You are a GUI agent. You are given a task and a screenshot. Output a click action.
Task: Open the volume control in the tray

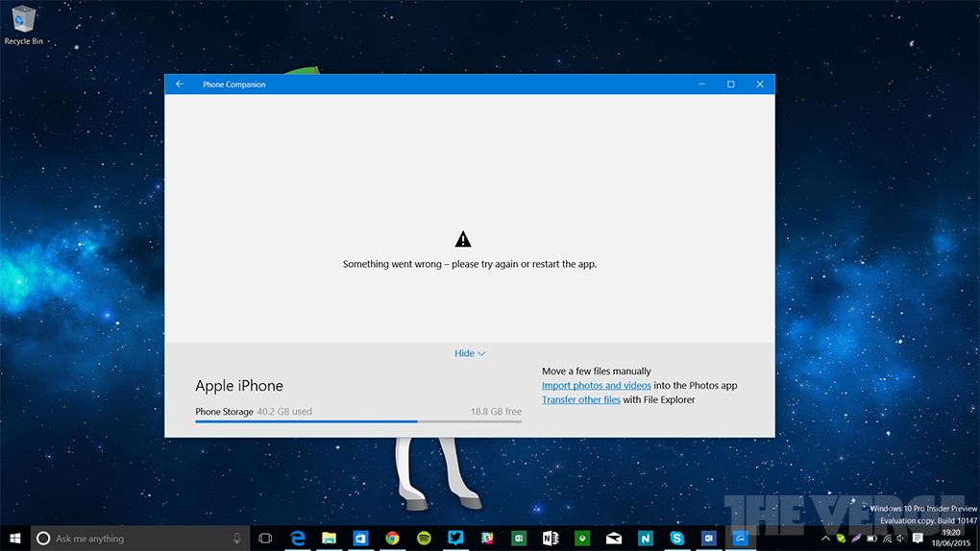[901, 538]
